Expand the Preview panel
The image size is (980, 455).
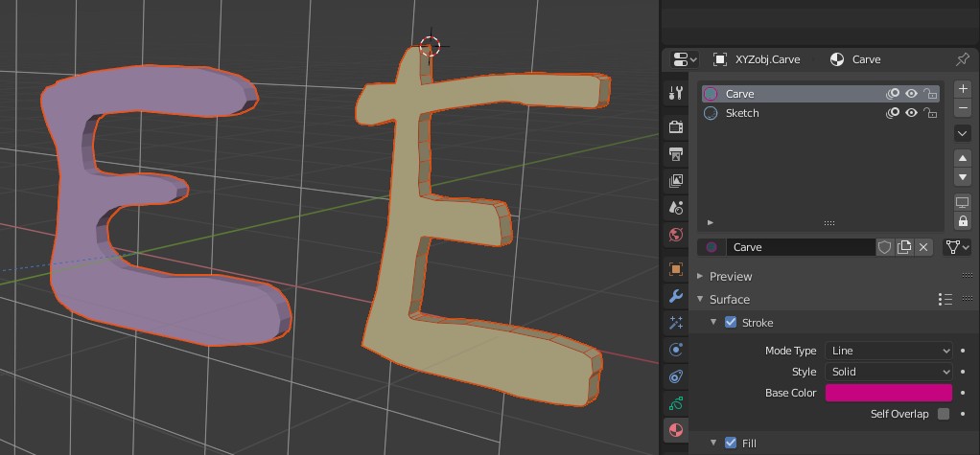click(730, 276)
